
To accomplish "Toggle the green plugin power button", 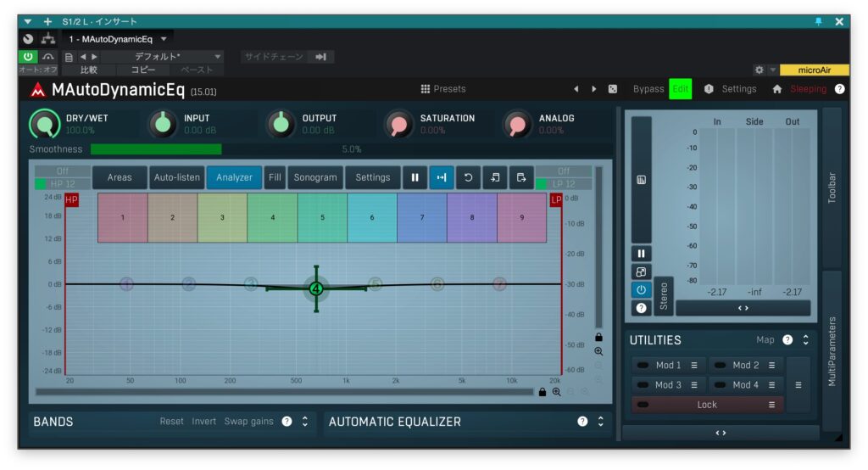I will (x=29, y=57).
